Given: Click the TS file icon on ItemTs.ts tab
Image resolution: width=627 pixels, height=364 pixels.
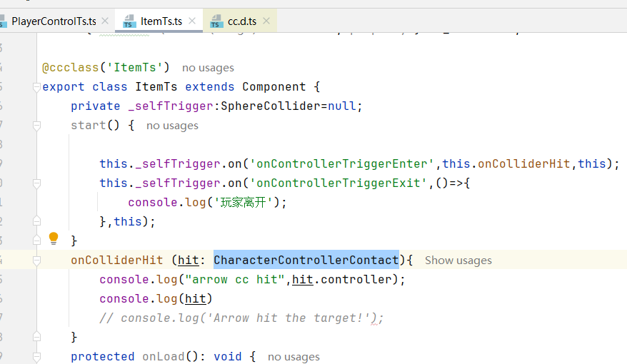Looking at the screenshot, I should click(x=129, y=21).
